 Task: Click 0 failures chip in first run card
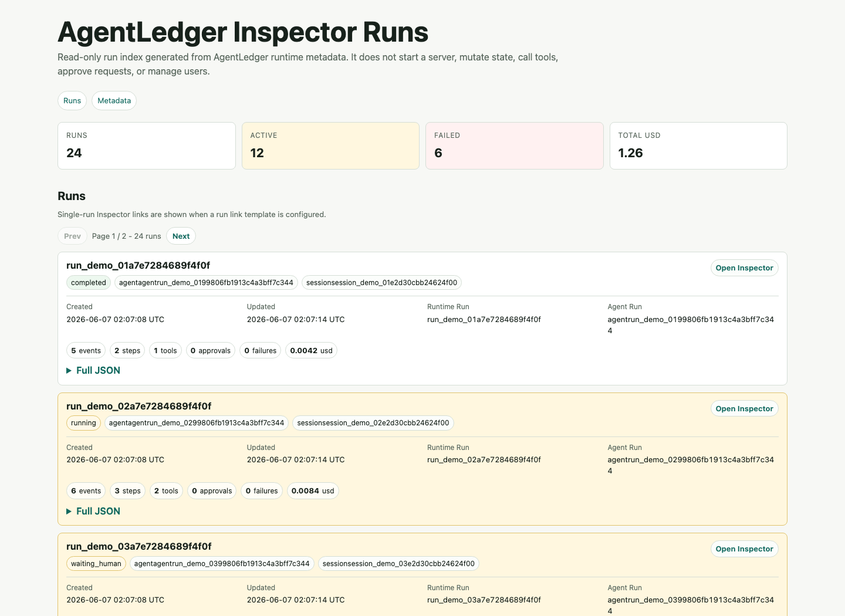260,351
